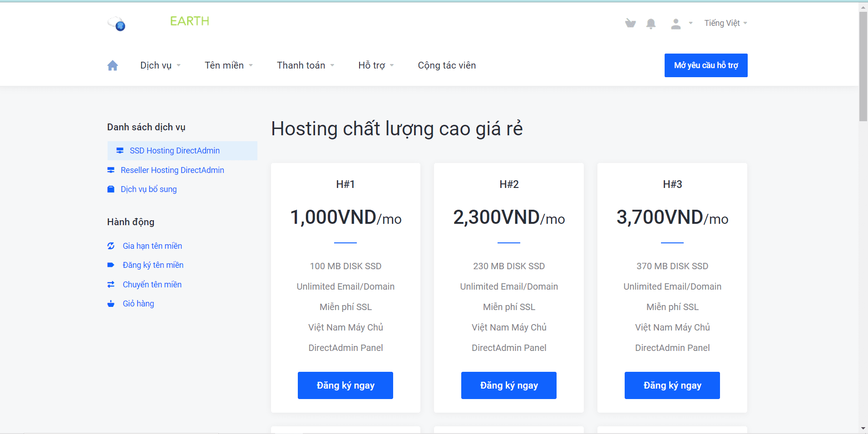This screenshot has height=434, width=868.
Task: Open Giỏ hàng link in sidebar
Action: tap(138, 304)
